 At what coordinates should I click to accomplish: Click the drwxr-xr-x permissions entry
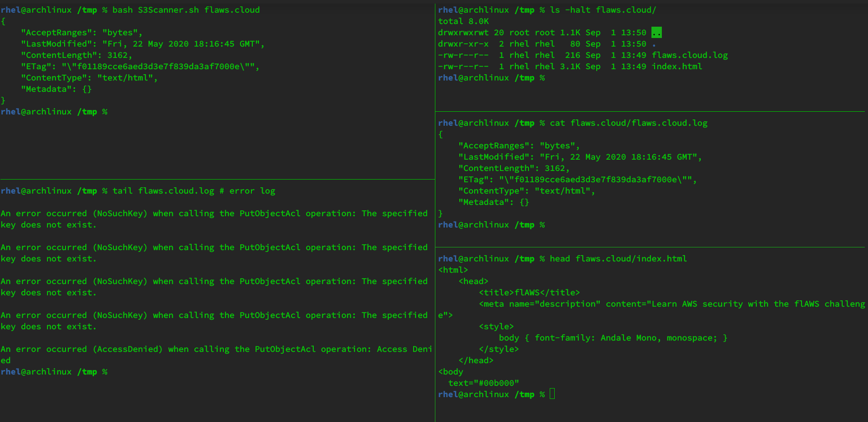click(x=463, y=44)
